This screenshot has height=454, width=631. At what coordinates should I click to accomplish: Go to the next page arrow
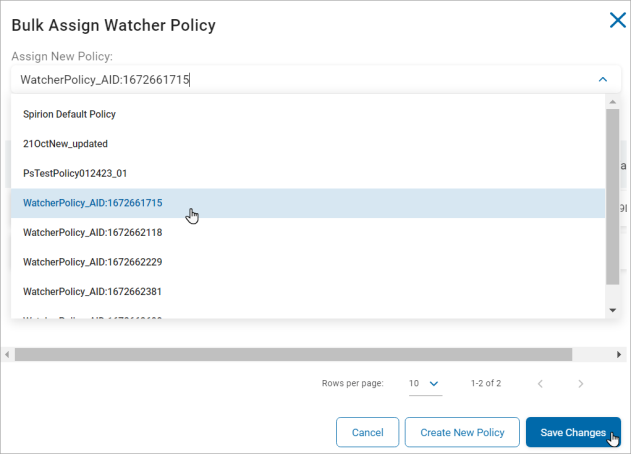pos(580,383)
